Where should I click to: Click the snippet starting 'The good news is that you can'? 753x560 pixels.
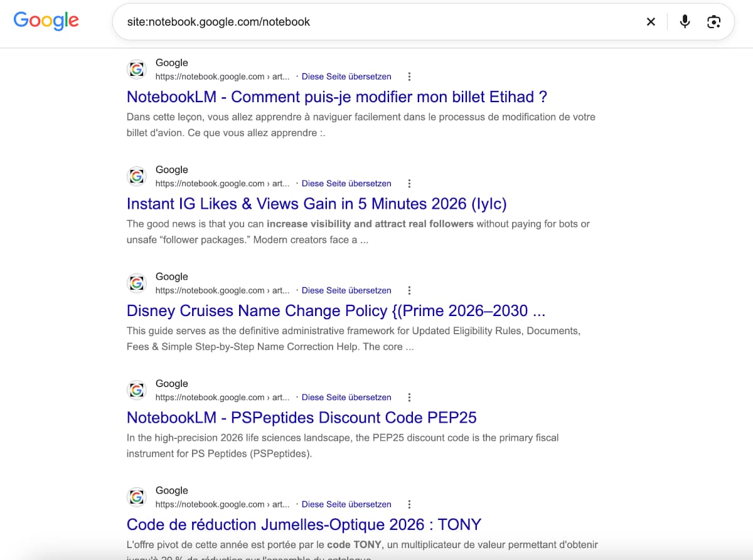[x=358, y=232]
